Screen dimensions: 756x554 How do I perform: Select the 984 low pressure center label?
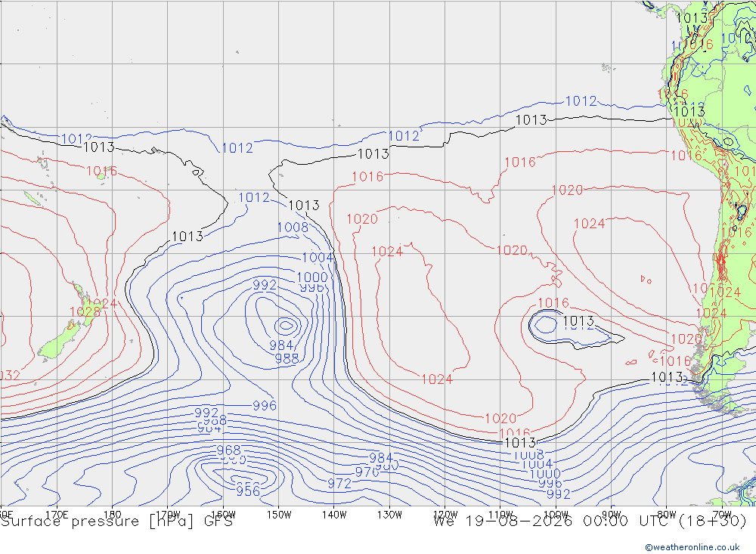point(281,345)
